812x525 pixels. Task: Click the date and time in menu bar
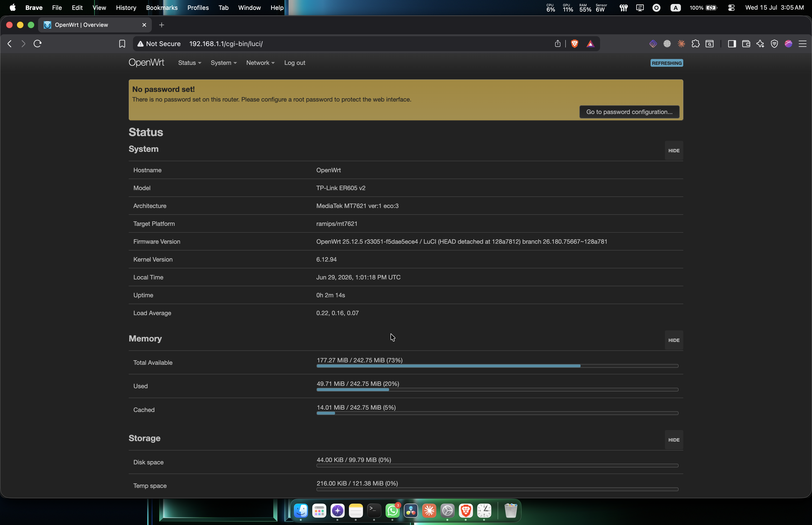pos(774,8)
